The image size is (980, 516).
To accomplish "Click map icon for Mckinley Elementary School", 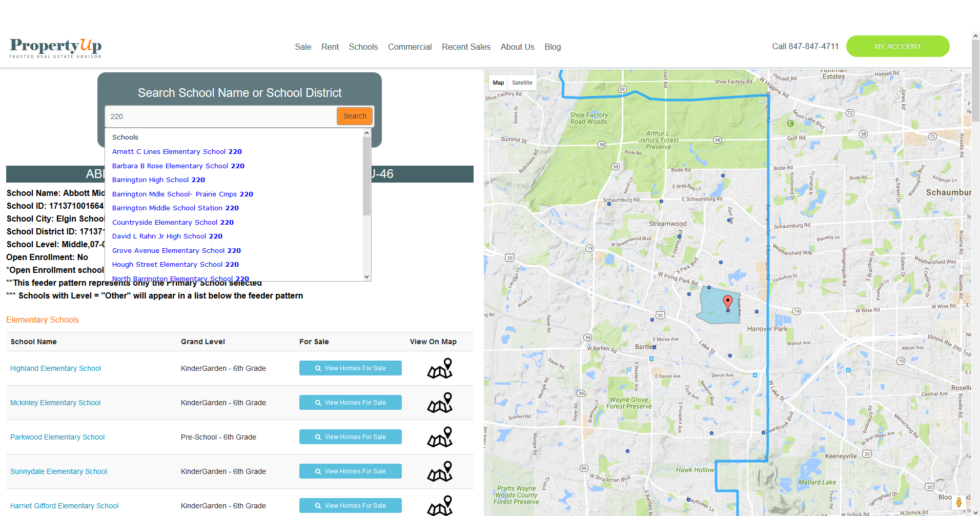I will tap(440, 403).
